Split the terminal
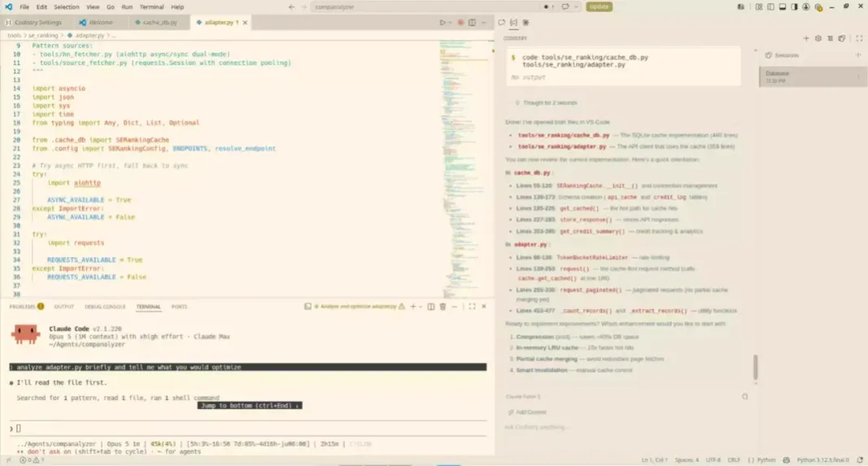The height and width of the screenshot is (466, 868). point(430,307)
